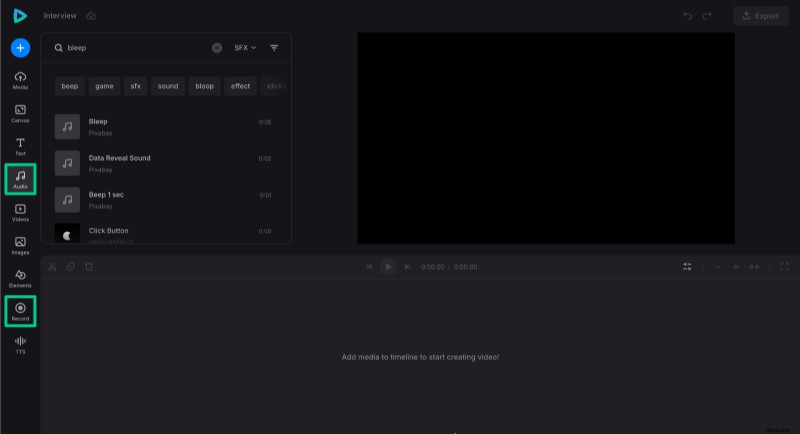Select the sound tag chip

168,86
